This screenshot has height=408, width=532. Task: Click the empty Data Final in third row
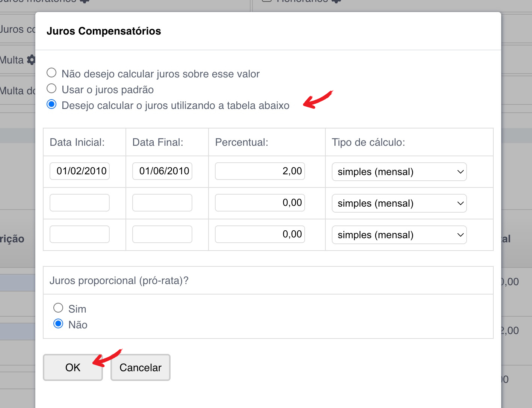click(x=162, y=234)
